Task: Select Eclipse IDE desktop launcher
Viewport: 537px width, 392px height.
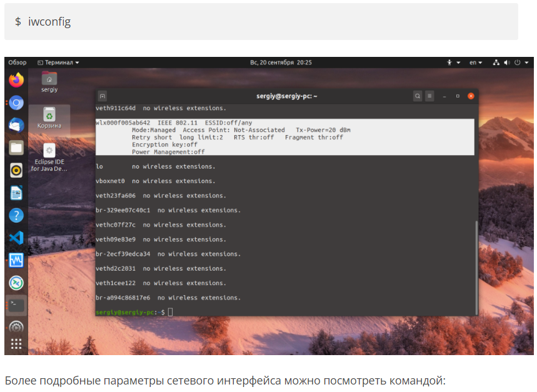Action: point(49,158)
